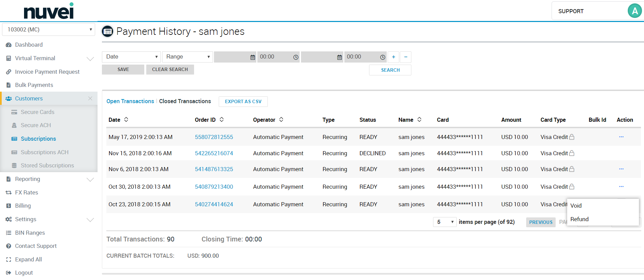Screen dimensions: 644x280
Task: Click the Subscriptions sidebar item
Action: coord(38,139)
